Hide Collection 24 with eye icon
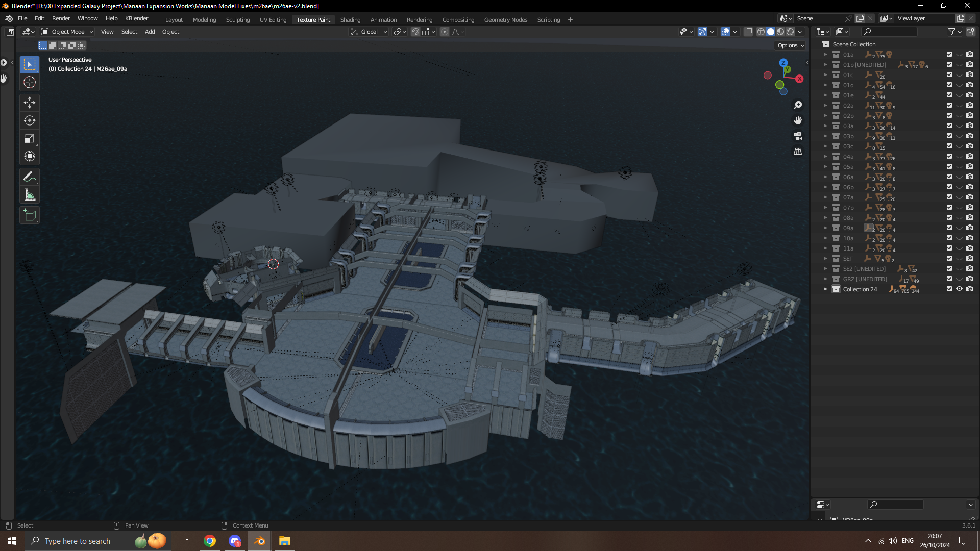 coord(959,289)
